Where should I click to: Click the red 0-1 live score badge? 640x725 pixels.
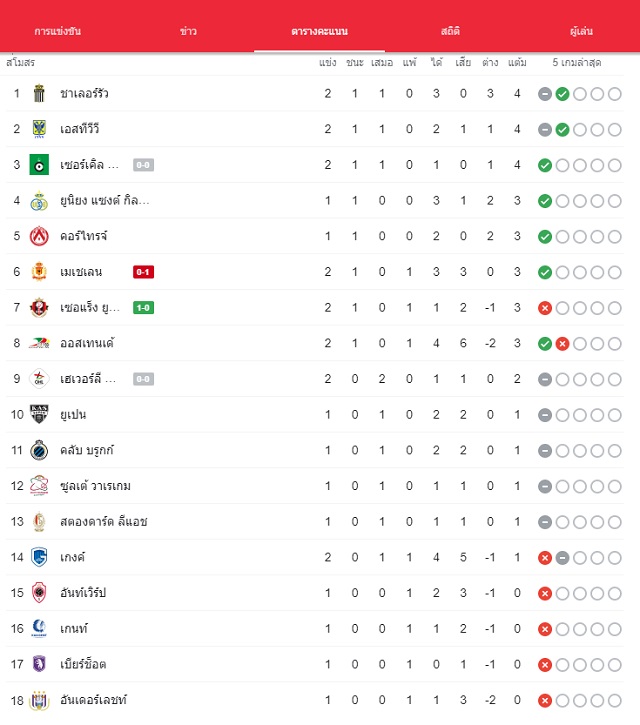[x=143, y=272]
